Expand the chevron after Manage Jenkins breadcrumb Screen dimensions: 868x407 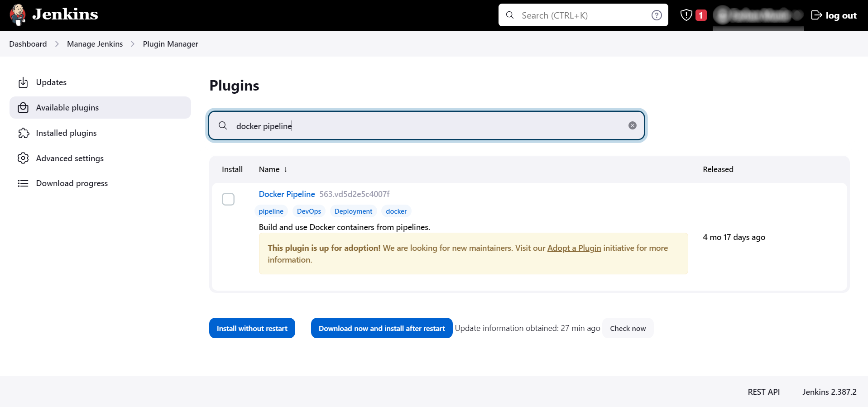133,44
